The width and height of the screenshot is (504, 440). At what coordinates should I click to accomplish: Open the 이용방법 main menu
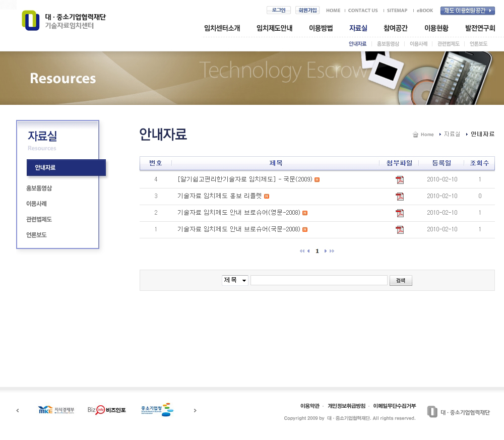click(x=321, y=28)
